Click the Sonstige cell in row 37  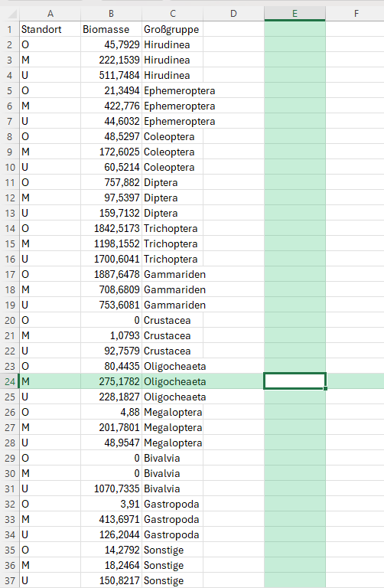coord(172,580)
